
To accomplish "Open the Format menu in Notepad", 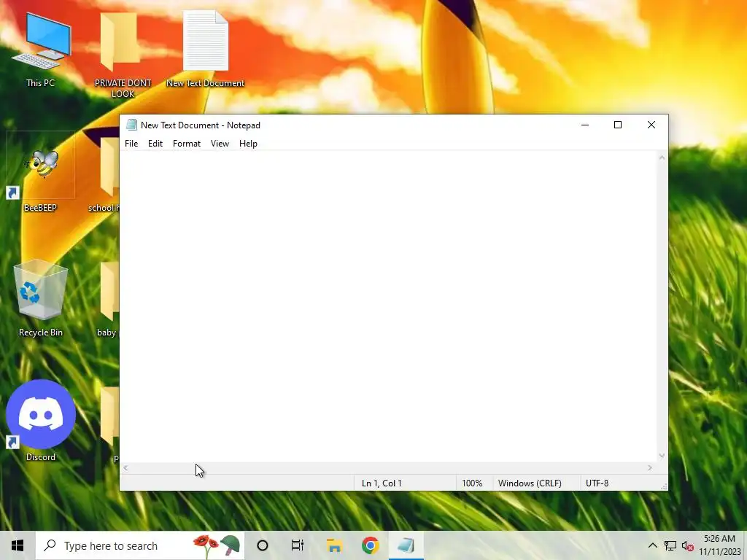I will click(187, 144).
